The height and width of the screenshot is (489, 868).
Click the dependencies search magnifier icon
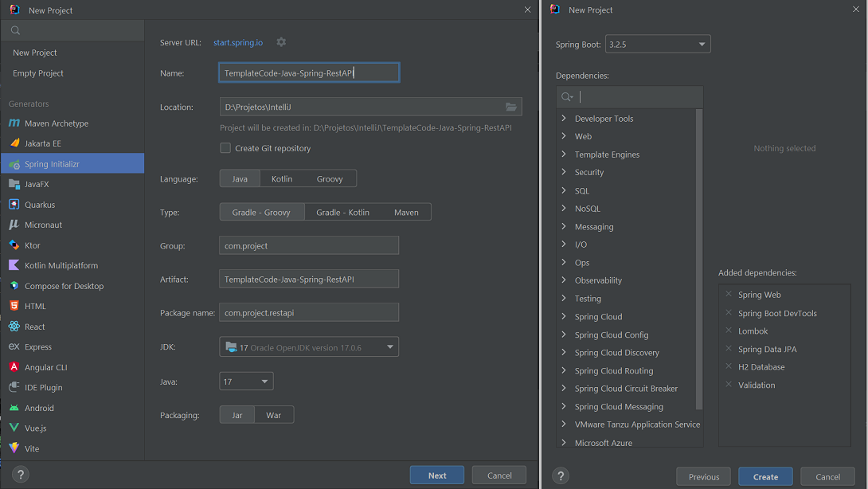pyautogui.click(x=567, y=97)
